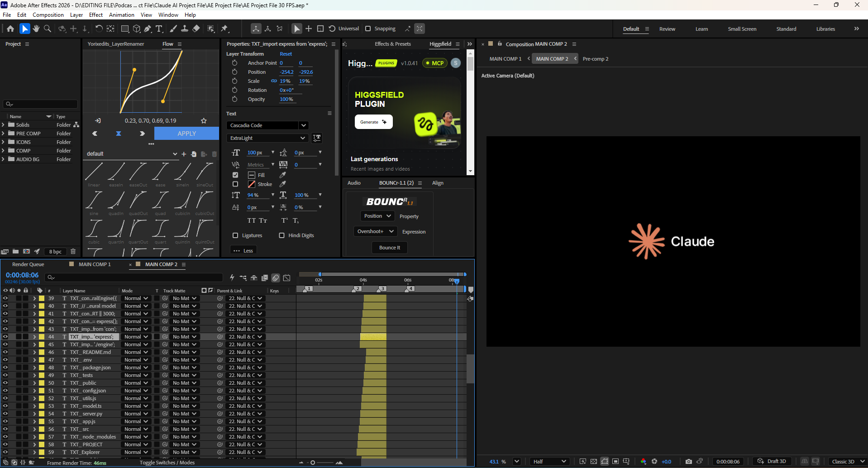Hide layer 44 TXT_imp 'express' visibility
This screenshot has width=868, height=468.
click(5, 337)
